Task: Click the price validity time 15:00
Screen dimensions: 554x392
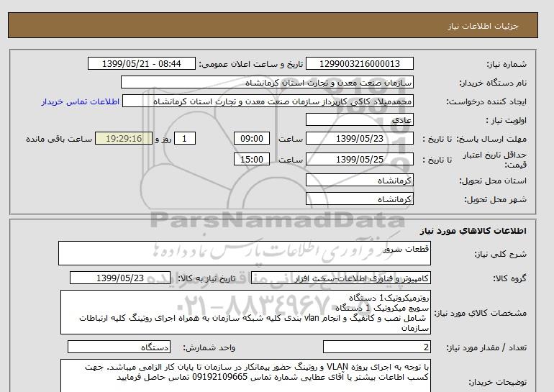Action: coord(252,159)
